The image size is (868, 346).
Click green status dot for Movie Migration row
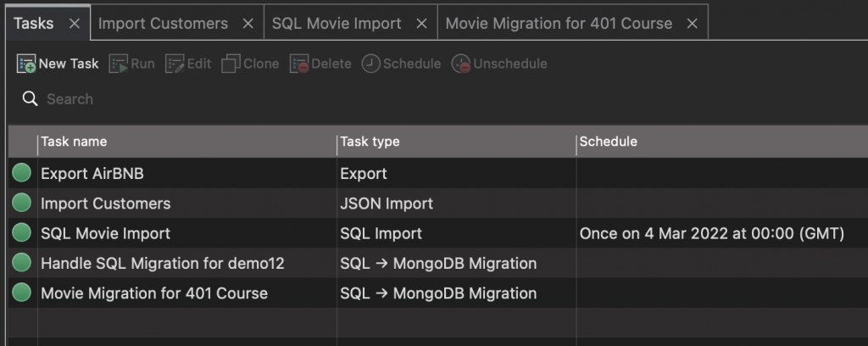click(21, 293)
